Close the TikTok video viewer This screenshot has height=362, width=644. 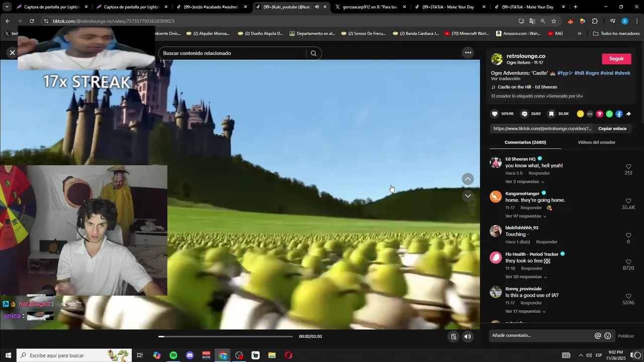[x=13, y=52]
